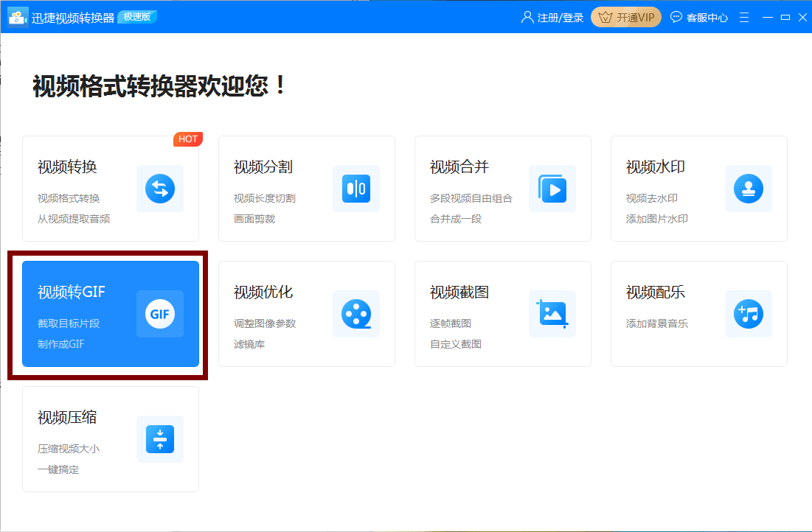This screenshot has height=532, width=812.
Task: Click the 视频分割 split icon
Action: (x=356, y=189)
